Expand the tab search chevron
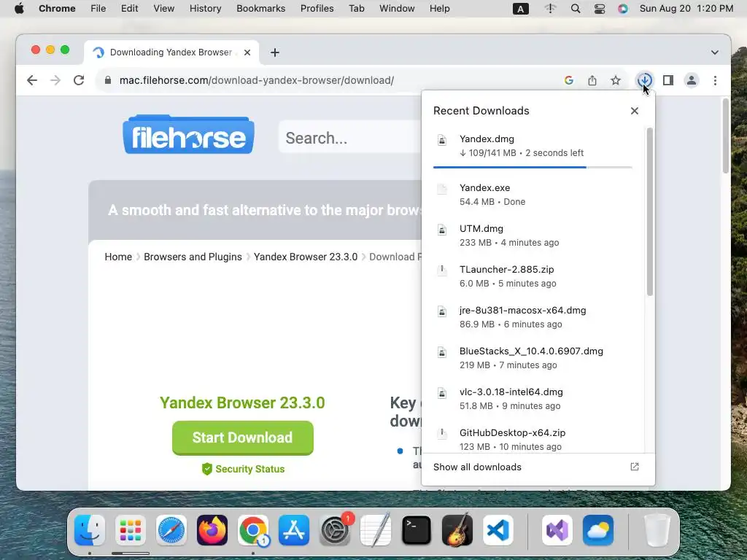Screen dimensions: 747x560 715,52
